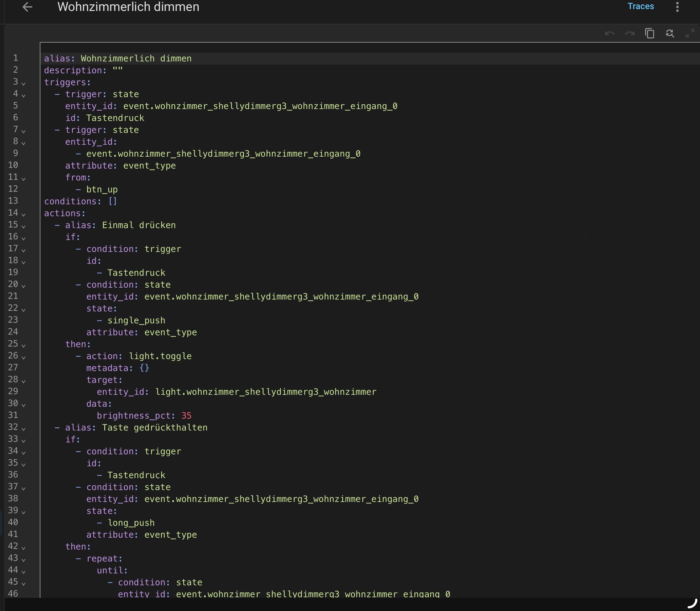Click the light entity_id on line 29
700x611 pixels.
pyautogui.click(x=266, y=392)
